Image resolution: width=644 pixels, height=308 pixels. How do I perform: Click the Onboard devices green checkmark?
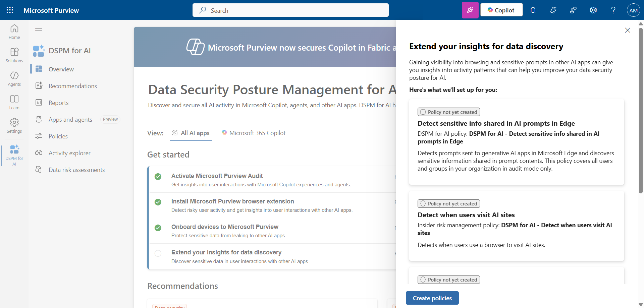158,228
